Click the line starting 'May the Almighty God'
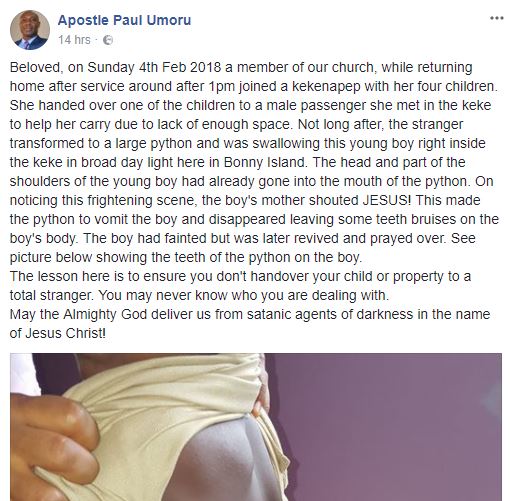The height and width of the screenshot is (501, 510). [x=250, y=314]
